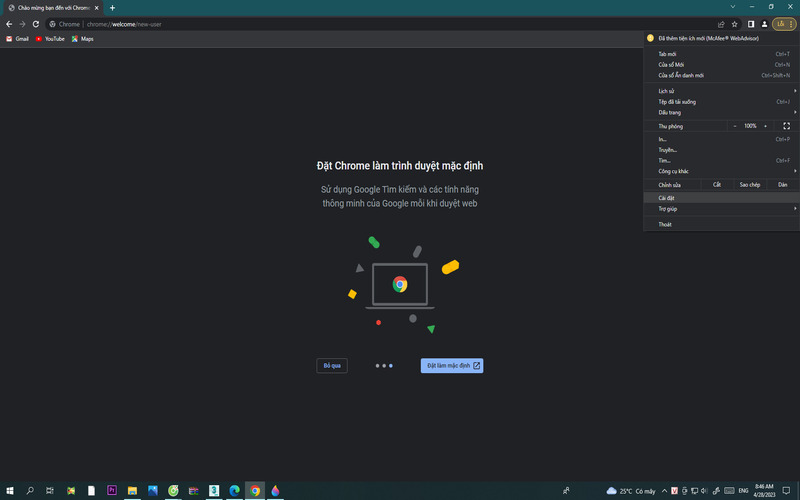Open the weather widget showing 25°C
Image resolution: width=800 pixels, height=500 pixels.
(x=631, y=491)
